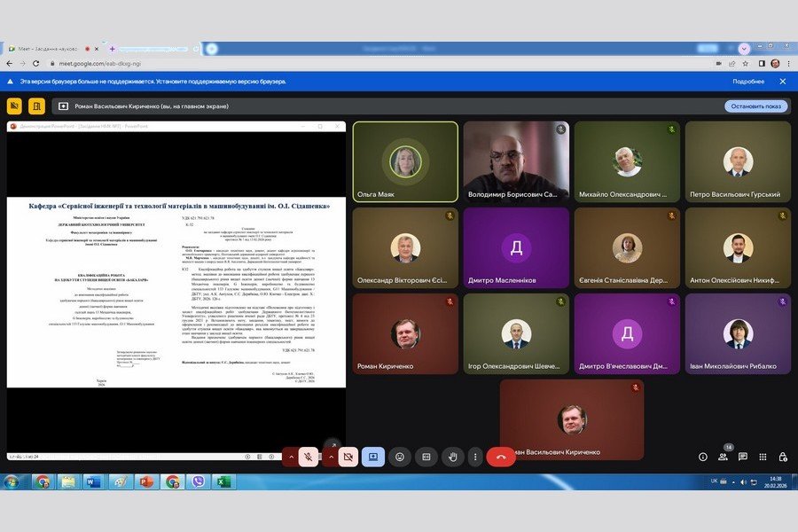Show the participants list panel
This screenshot has height=532, width=798.
(x=724, y=457)
